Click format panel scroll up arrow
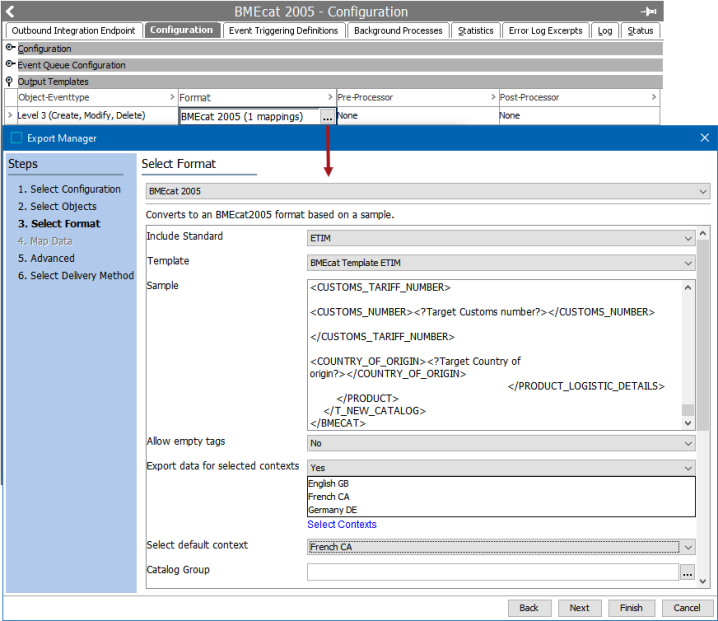 pos(703,233)
